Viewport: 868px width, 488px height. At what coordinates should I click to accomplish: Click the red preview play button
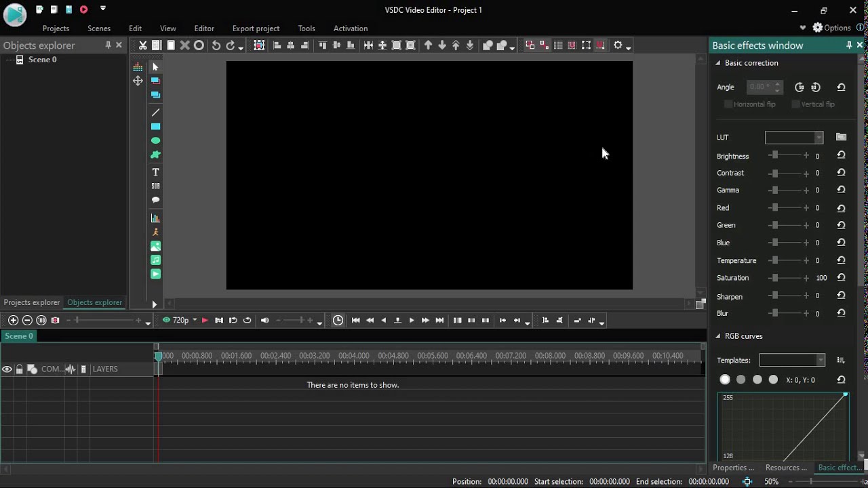pos(205,321)
